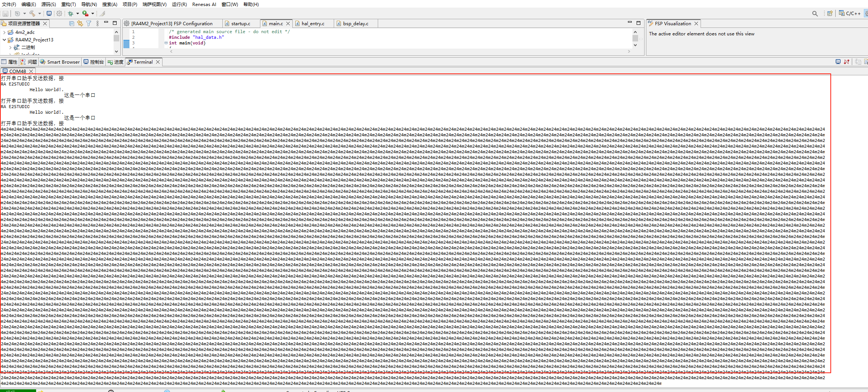
Task: Expand the RA4M2_Project13 project node
Action: pos(5,40)
